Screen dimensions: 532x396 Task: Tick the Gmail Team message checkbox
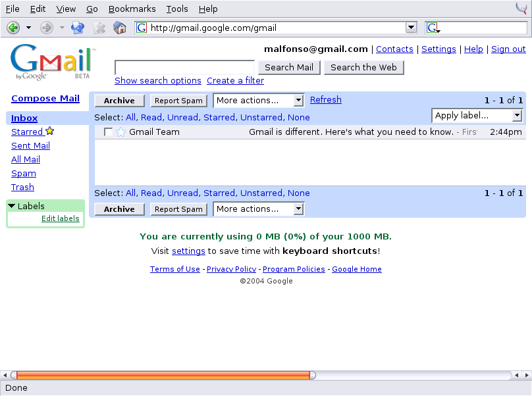[x=108, y=132]
